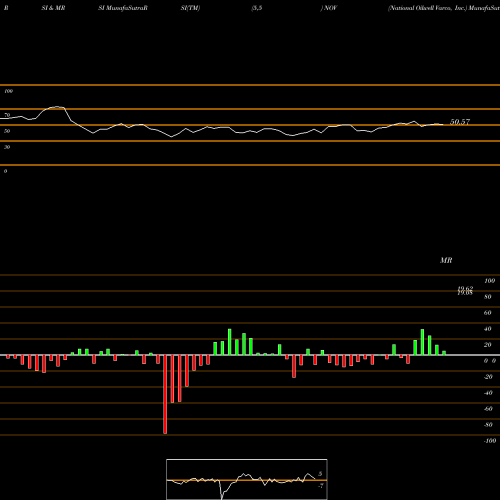Click the -40 label on MR axis
The width and height of the screenshot is (500, 500).
click(488, 393)
